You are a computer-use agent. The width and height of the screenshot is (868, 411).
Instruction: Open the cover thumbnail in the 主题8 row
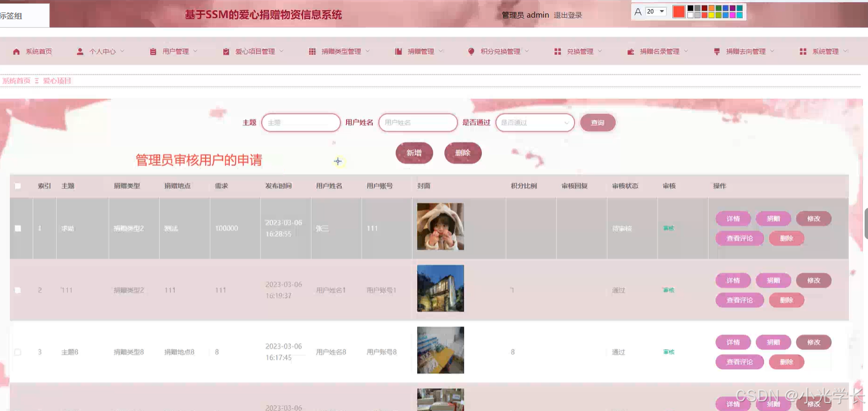coord(440,350)
